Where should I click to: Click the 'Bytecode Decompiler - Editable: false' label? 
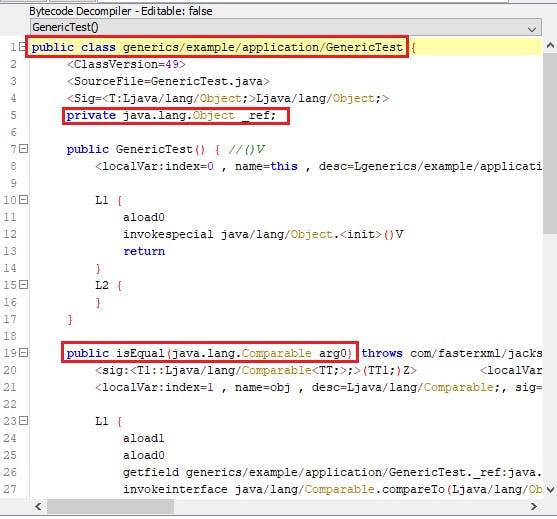(x=121, y=11)
